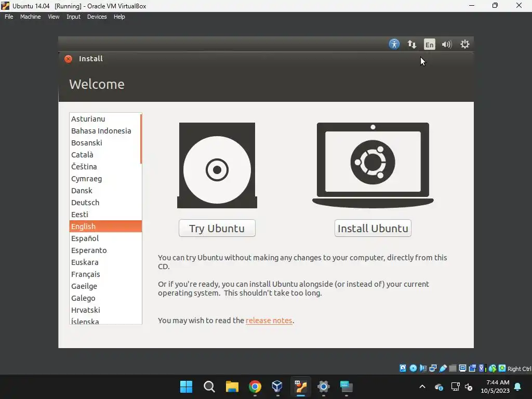Click the USB device icon in the VirtualBox status bar
The width and height of the screenshot is (532, 399).
coord(443,368)
